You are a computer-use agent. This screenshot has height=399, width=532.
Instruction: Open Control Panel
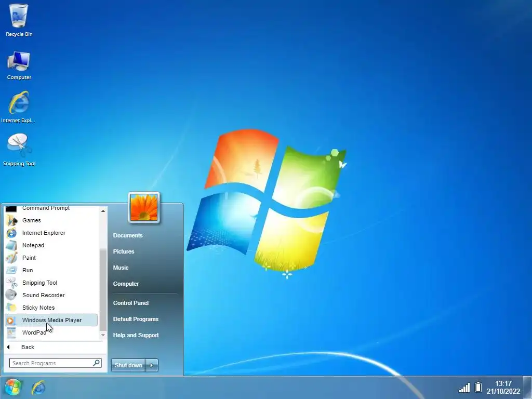[x=131, y=303]
